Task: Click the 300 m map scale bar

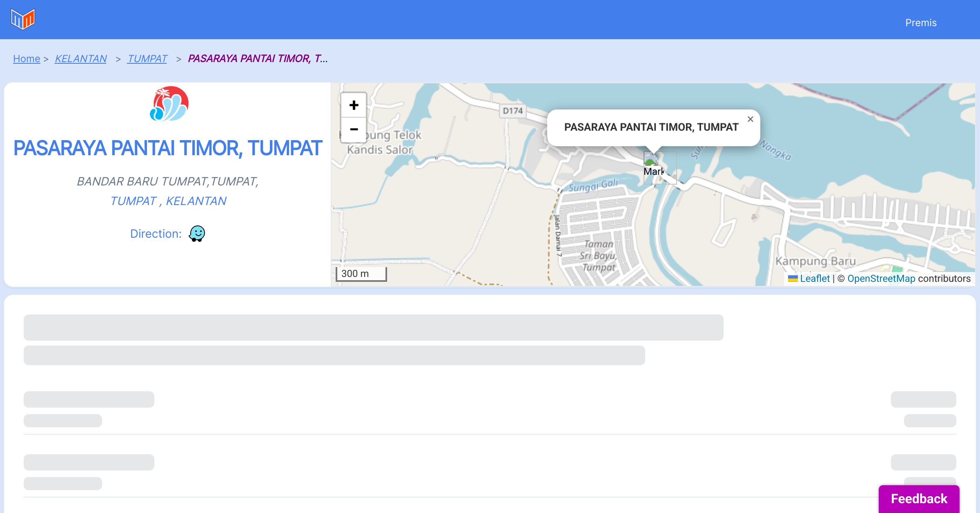Action: 361,274
